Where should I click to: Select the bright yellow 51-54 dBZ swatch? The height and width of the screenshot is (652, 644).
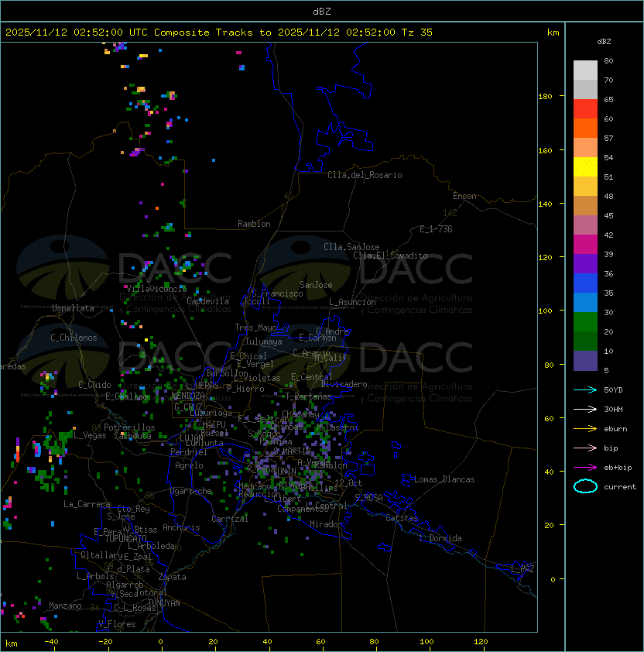tap(585, 166)
